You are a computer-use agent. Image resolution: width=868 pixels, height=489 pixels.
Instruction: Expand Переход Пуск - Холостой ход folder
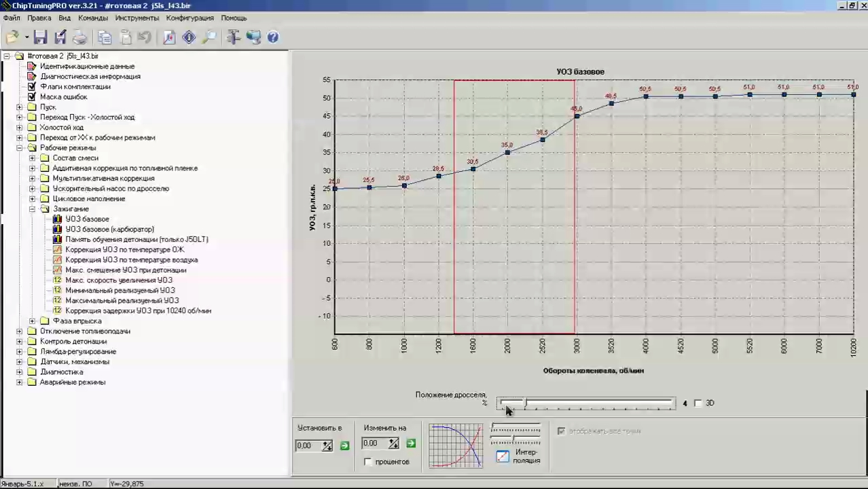19,117
